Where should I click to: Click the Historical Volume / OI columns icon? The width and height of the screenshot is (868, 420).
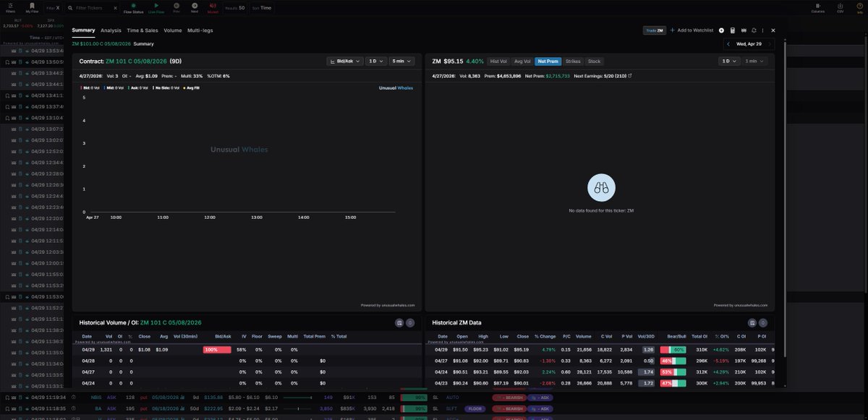coord(399,322)
